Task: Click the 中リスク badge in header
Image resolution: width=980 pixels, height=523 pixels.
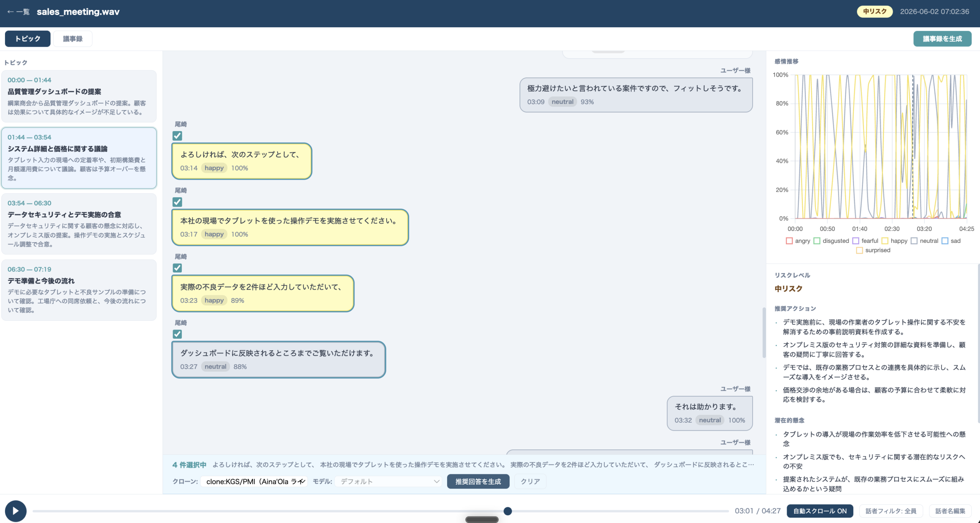Action: (875, 11)
